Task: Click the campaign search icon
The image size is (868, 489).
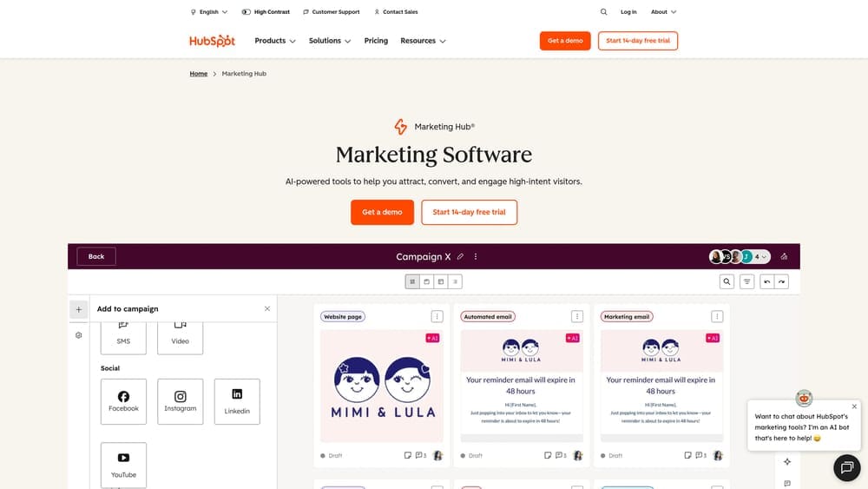Action: (x=727, y=282)
